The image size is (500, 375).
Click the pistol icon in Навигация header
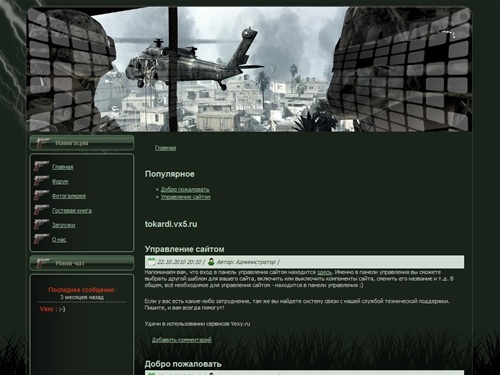click(x=43, y=143)
